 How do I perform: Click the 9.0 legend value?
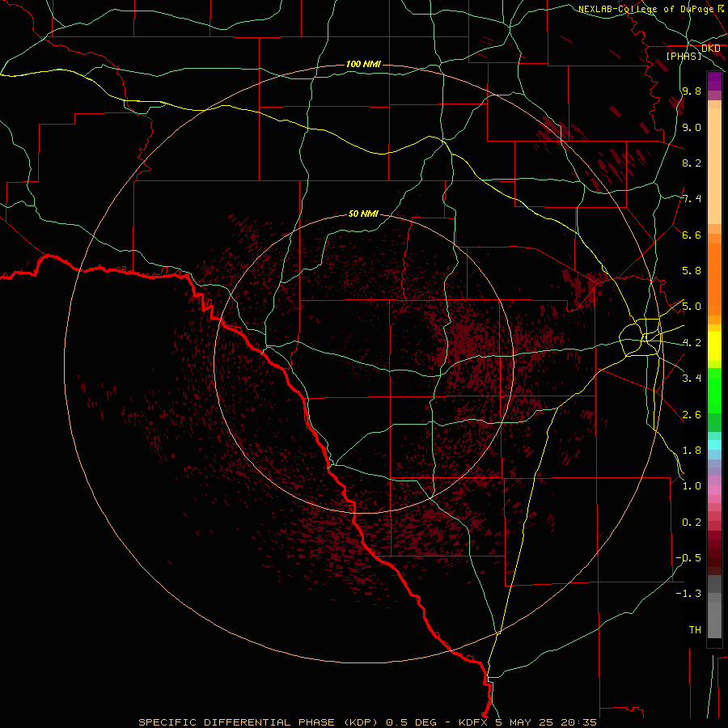692,127
